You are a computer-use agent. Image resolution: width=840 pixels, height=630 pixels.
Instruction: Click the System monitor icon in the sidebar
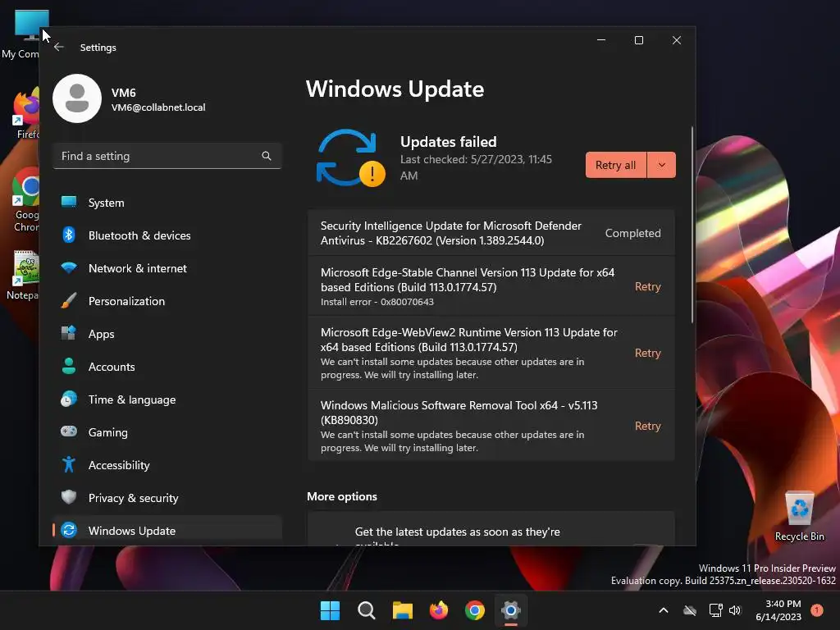(x=69, y=202)
